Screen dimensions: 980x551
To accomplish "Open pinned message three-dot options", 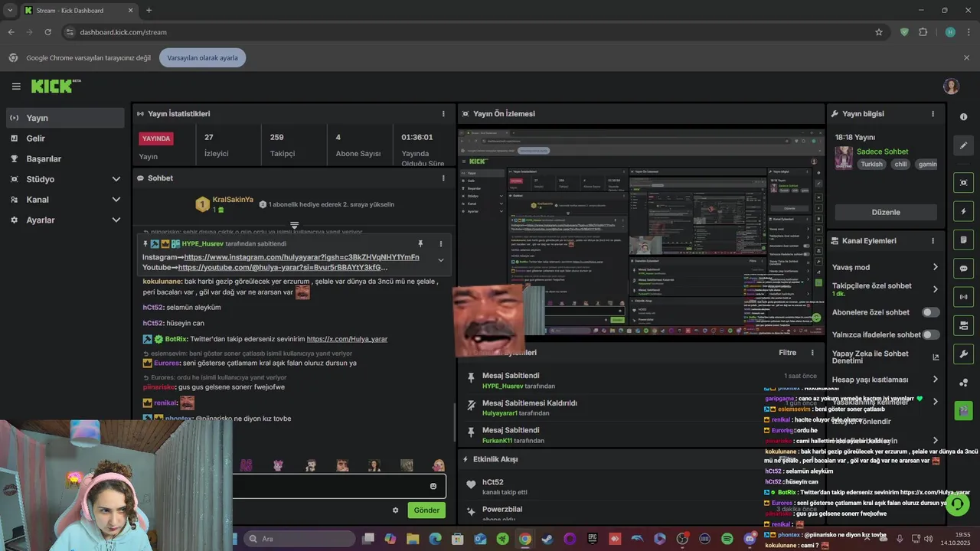I will tap(440, 244).
